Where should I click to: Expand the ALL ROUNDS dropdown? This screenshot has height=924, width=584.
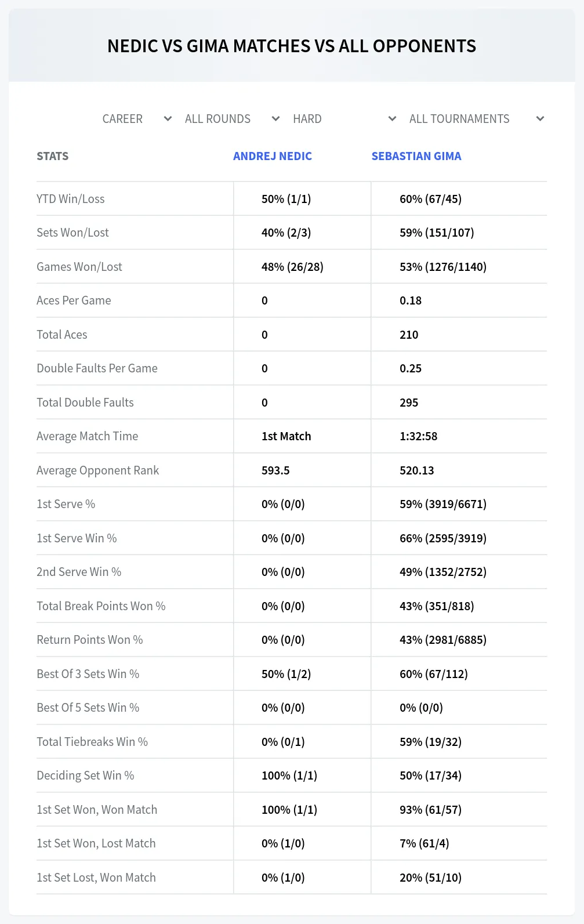[233, 119]
